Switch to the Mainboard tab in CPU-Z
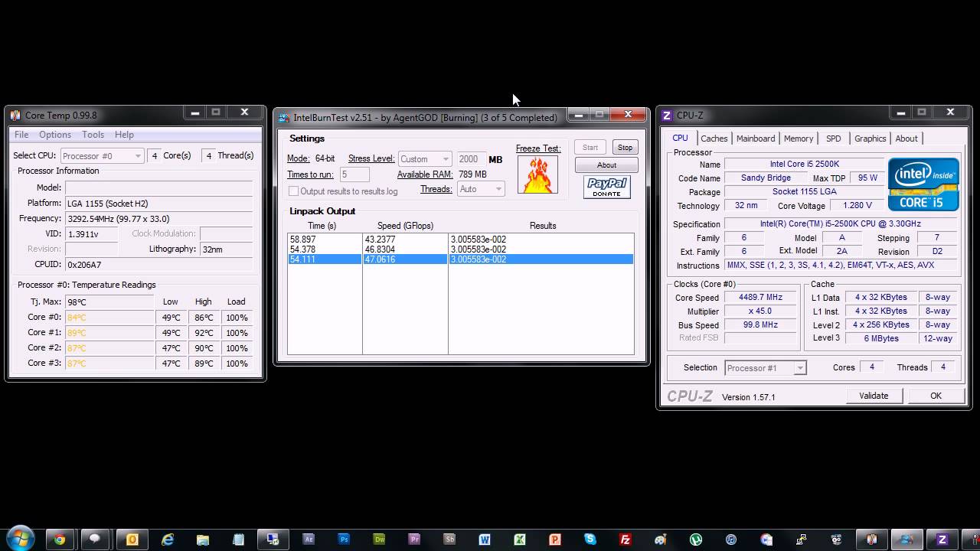This screenshot has width=980, height=551. [x=756, y=139]
